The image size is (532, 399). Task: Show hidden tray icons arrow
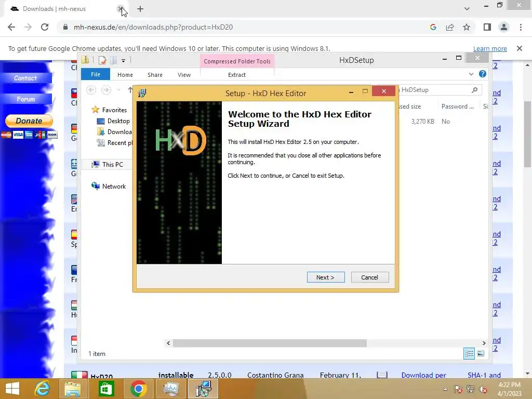click(x=445, y=389)
